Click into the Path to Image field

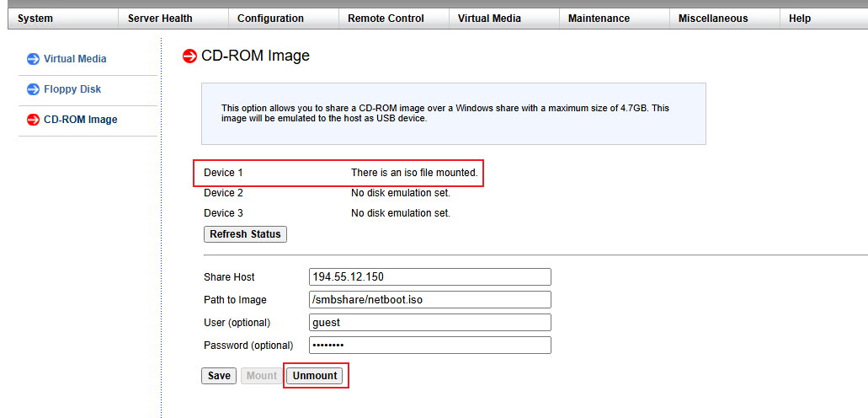[430, 300]
